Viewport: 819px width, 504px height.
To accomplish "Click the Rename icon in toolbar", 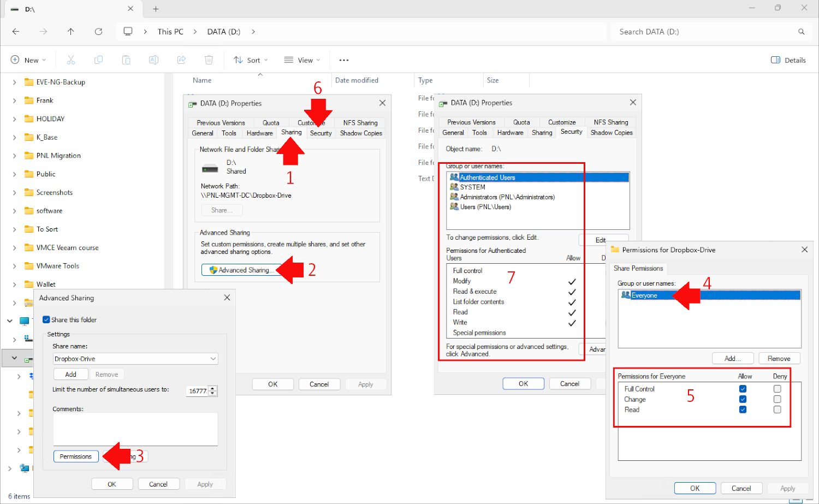I will coord(153,60).
